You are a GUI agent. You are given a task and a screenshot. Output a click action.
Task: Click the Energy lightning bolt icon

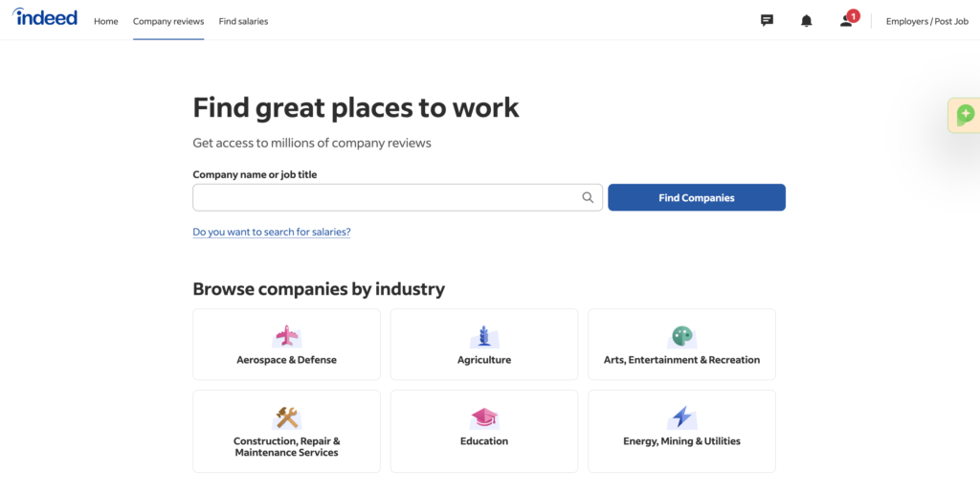(x=681, y=417)
